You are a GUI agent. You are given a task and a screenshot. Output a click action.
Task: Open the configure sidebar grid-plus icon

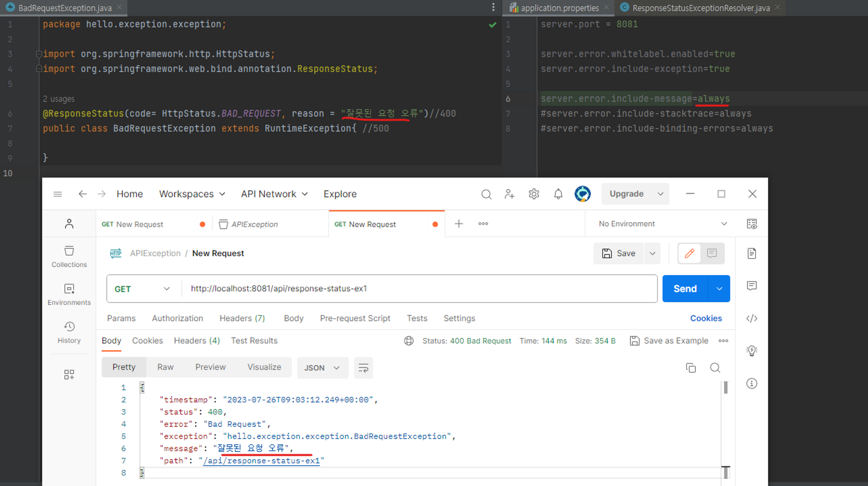69,374
